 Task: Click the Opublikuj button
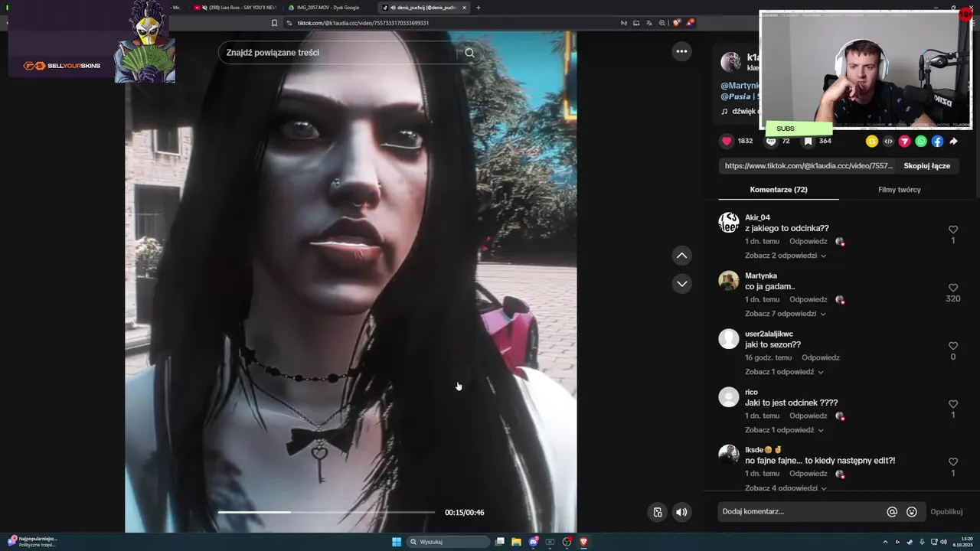pos(946,512)
